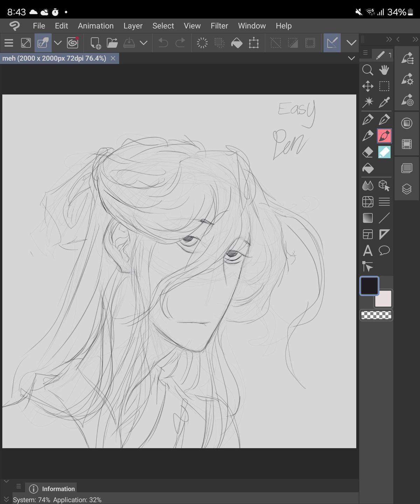Click the Undo arrow

pos(163,43)
